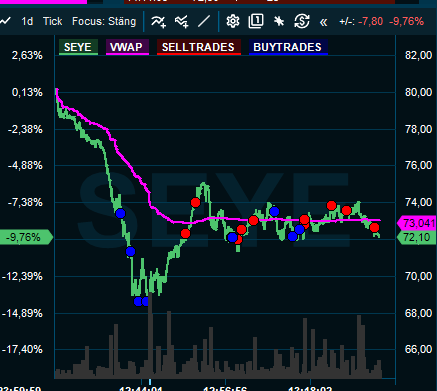437x391 pixels.
Task: Select the trend line drawing tool
Action: tap(204, 22)
